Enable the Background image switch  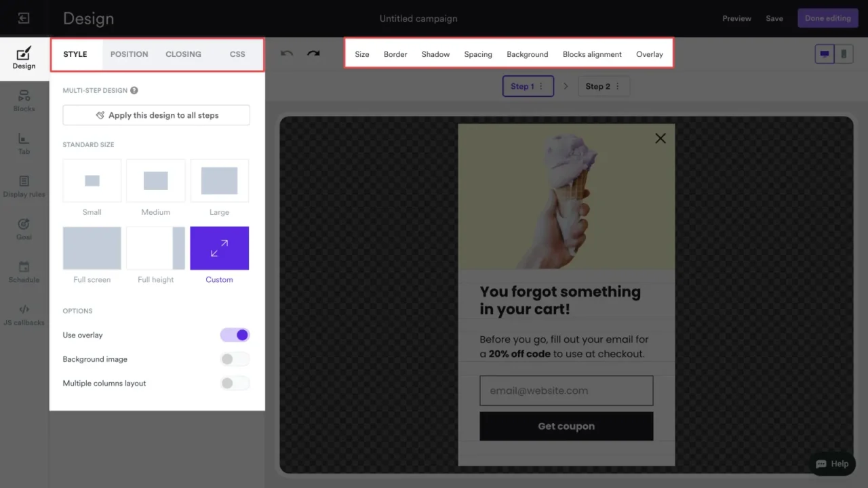tap(235, 359)
